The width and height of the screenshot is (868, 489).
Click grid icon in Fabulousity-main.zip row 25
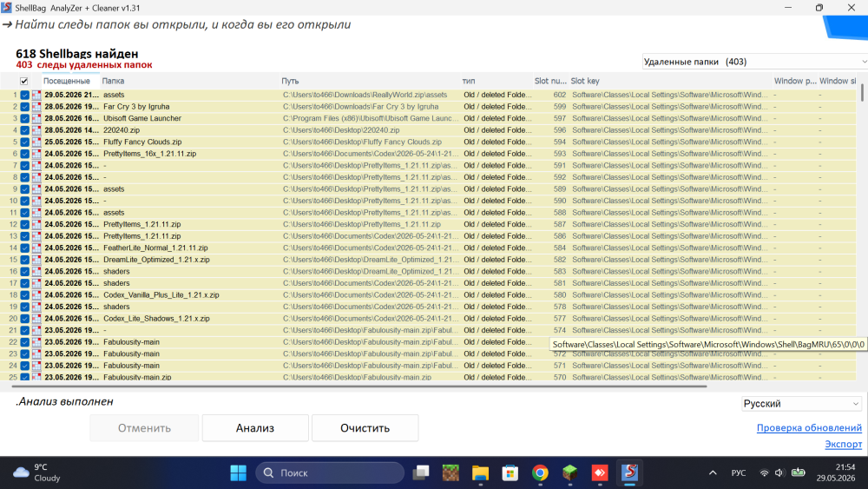click(36, 377)
